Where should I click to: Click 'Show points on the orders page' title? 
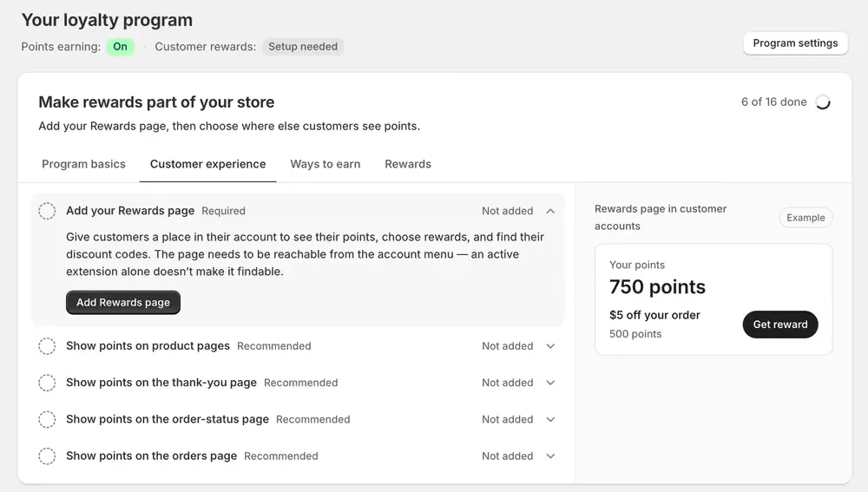click(151, 456)
